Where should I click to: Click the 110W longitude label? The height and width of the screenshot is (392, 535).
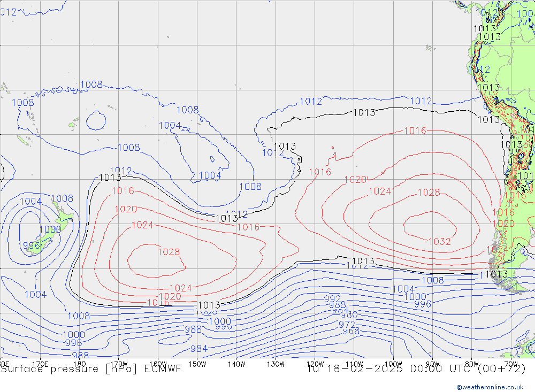[x=354, y=364]
